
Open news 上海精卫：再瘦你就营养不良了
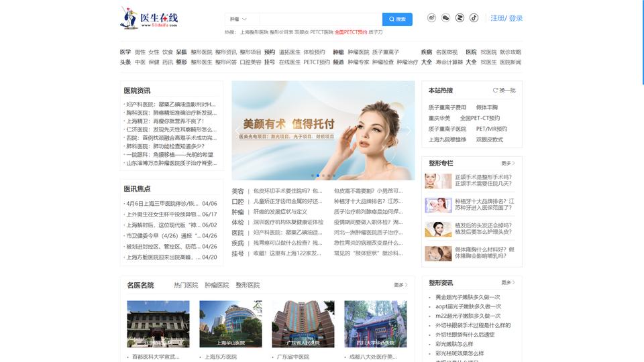165,121
